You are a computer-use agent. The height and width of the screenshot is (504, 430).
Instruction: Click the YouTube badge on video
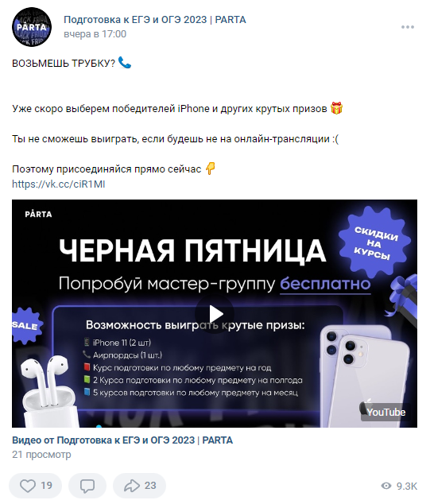(x=386, y=412)
